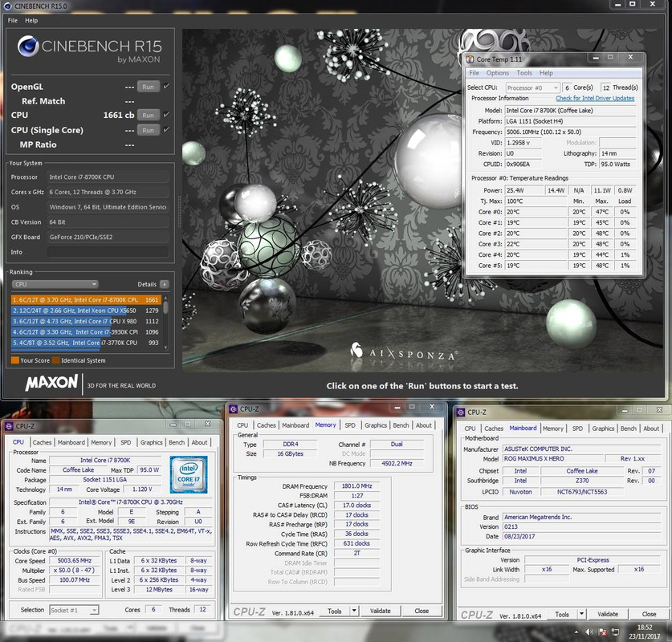Screen dimensions: 672x642
Task: Click the MAXON logo at bottom left
Action: (51, 383)
